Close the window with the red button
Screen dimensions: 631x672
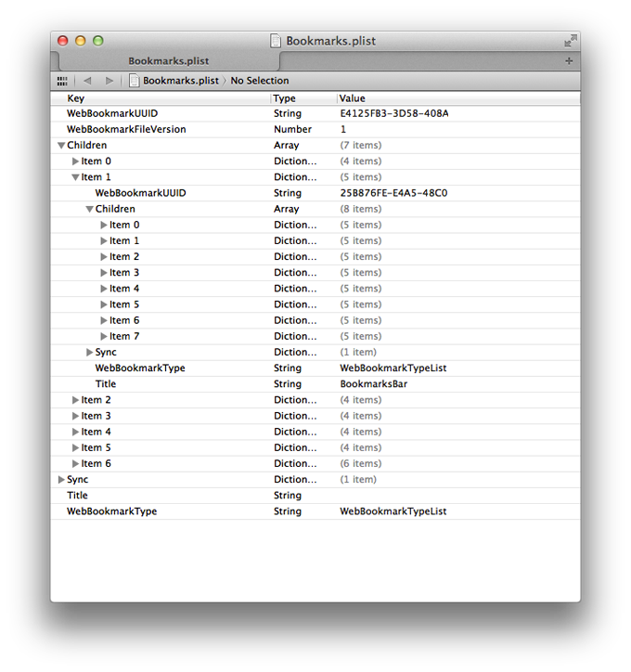click(63, 41)
